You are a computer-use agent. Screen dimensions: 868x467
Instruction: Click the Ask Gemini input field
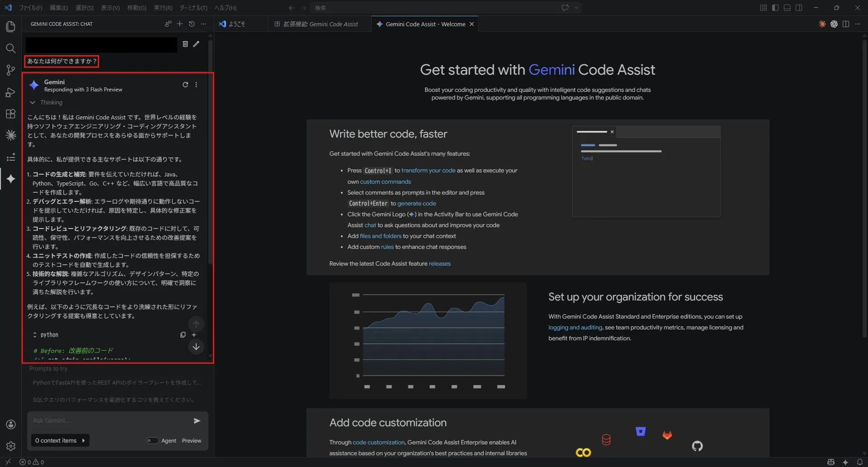[111, 420]
